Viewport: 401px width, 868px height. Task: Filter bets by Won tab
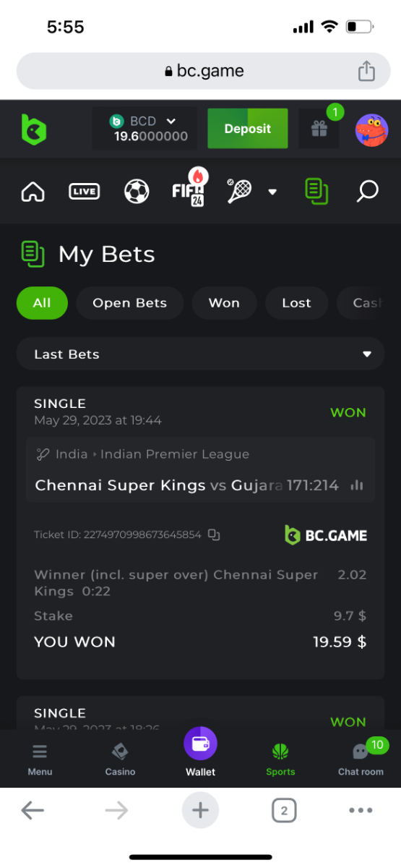click(224, 303)
